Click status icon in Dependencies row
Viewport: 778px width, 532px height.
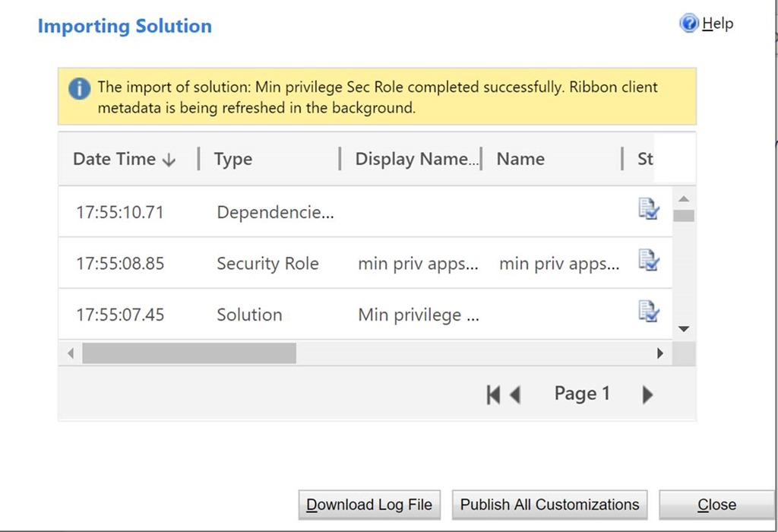coord(648,209)
